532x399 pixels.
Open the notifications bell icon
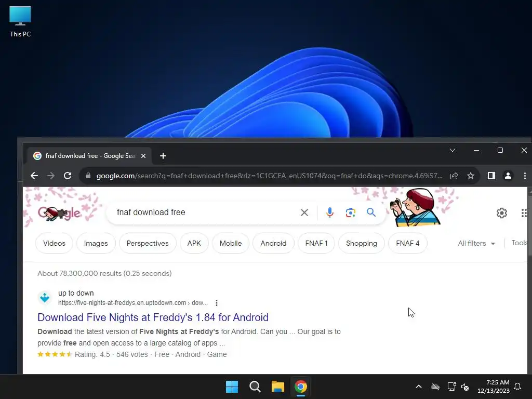point(518,387)
